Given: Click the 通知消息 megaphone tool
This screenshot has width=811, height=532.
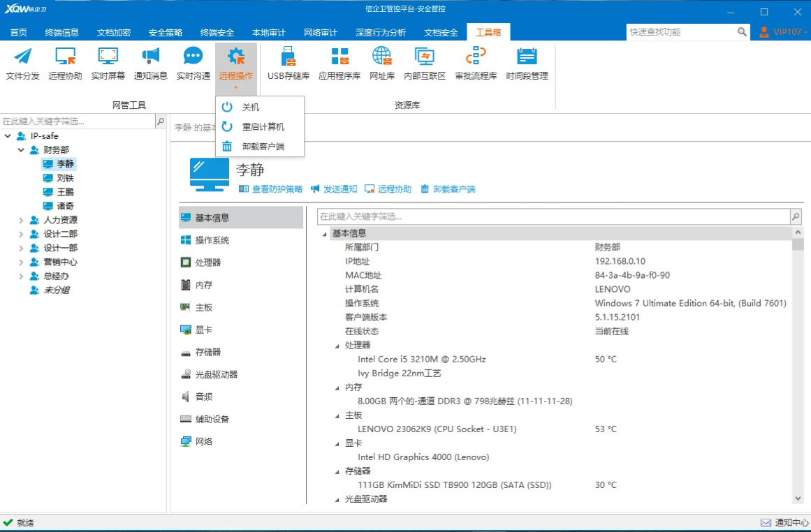Looking at the screenshot, I should [x=150, y=64].
